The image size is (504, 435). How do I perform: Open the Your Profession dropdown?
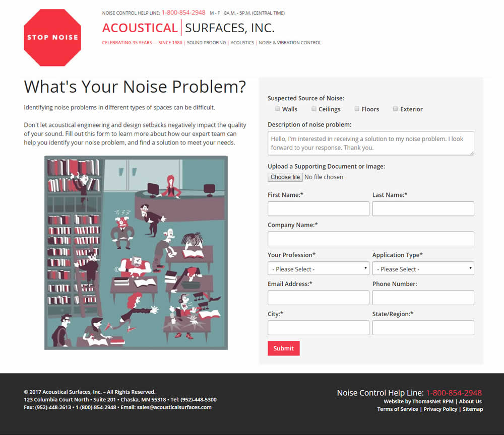[x=318, y=268]
